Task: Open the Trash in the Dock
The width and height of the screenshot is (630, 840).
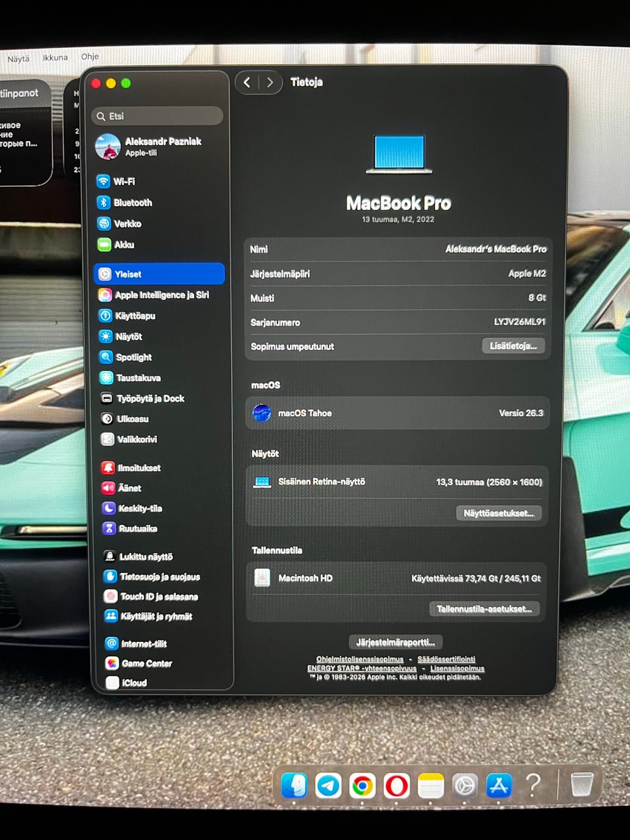Action: 581,784
